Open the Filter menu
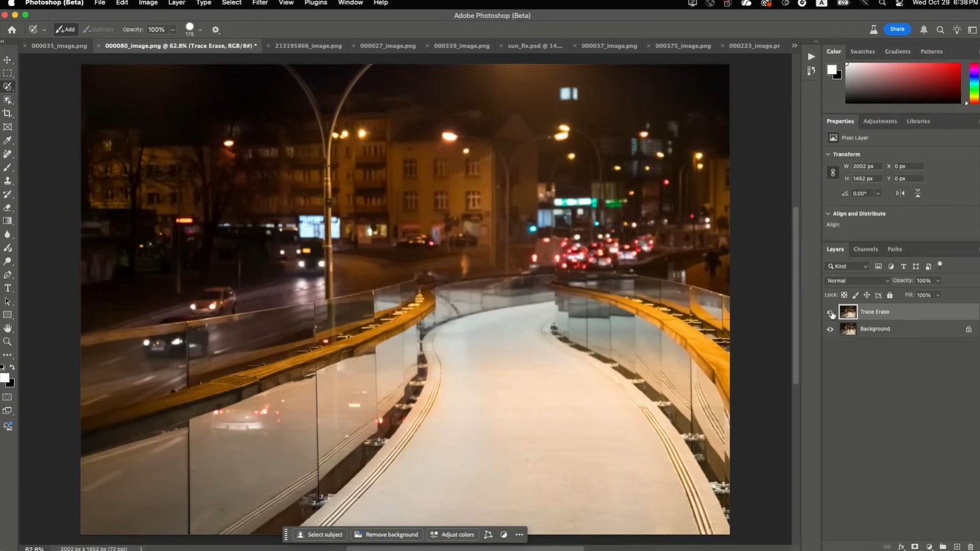The width and height of the screenshot is (980, 551). (x=260, y=3)
